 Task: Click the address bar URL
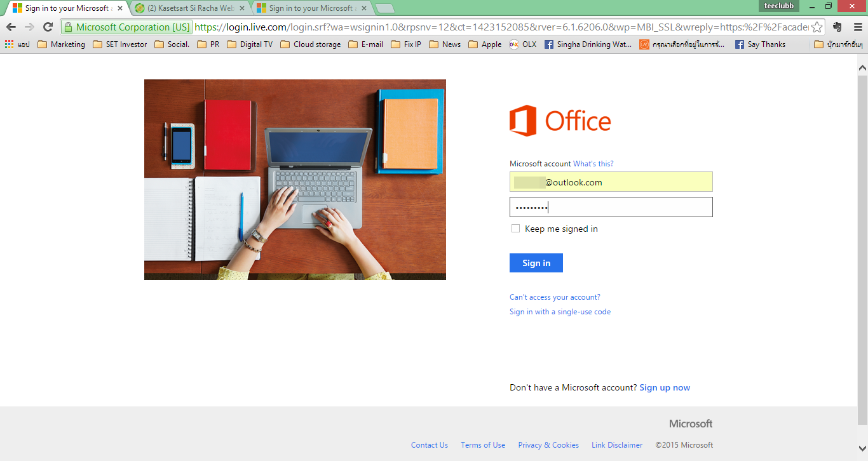pos(502,27)
